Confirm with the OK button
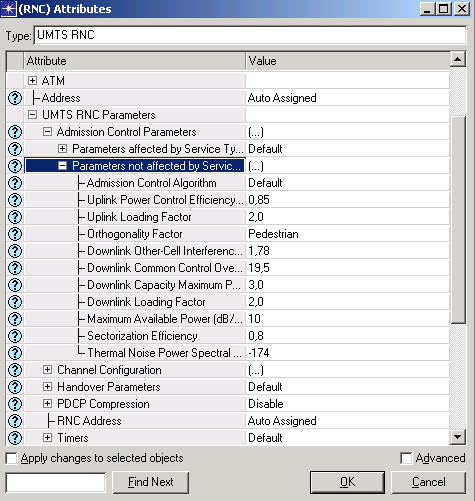This screenshot has height=501, width=475. pyautogui.click(x=347, y=482)
